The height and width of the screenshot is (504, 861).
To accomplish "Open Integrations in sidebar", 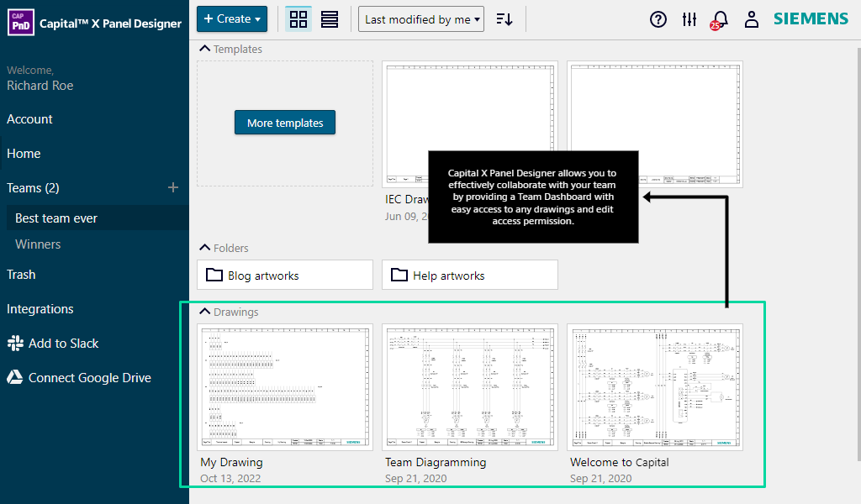I will pyautogui.click(x=40, y=309).
